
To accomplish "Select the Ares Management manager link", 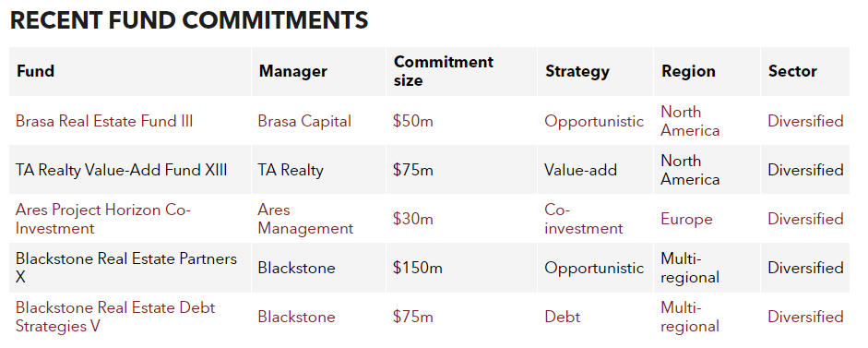I will (x=305, y=219).
